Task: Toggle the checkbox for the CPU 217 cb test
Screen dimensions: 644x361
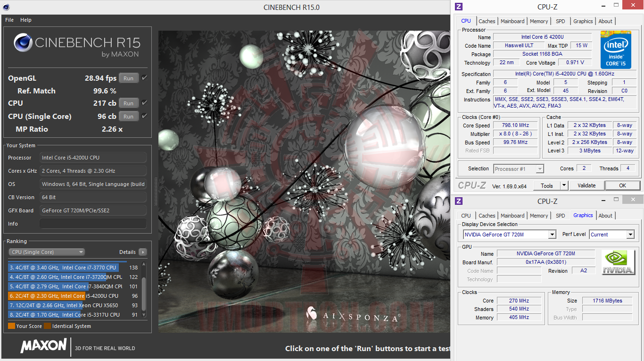Action: [144, 103]
